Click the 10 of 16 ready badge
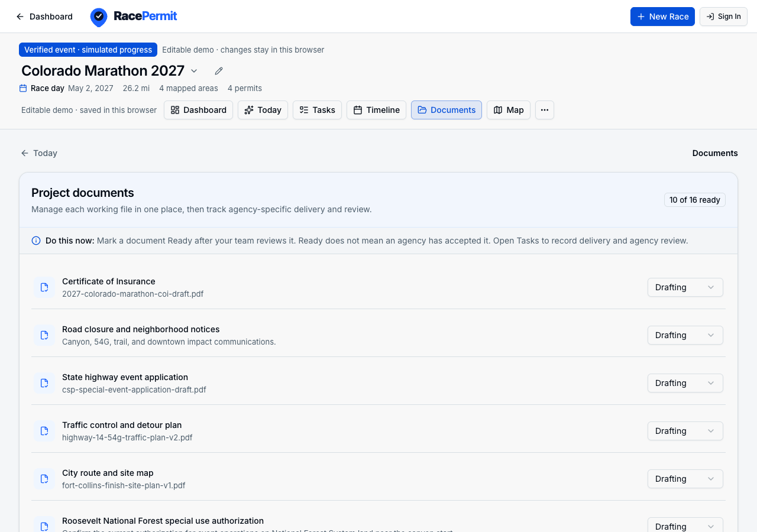Viewport: 757px width, 532px height. [x=695, y=200]
